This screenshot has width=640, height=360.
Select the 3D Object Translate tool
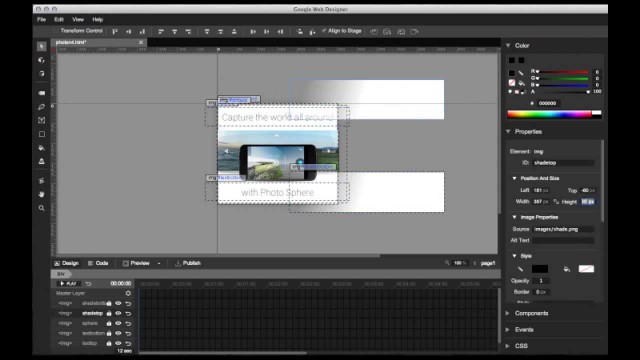tap(41, 74)
